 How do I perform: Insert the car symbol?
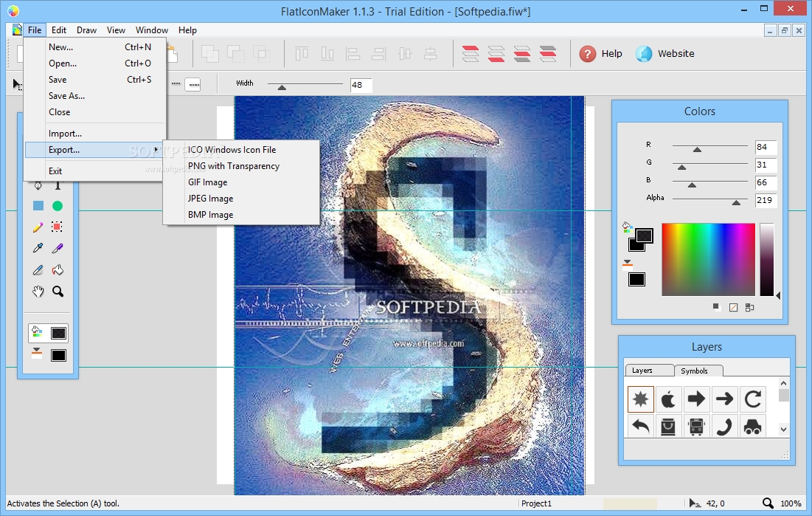pos(752,426)
